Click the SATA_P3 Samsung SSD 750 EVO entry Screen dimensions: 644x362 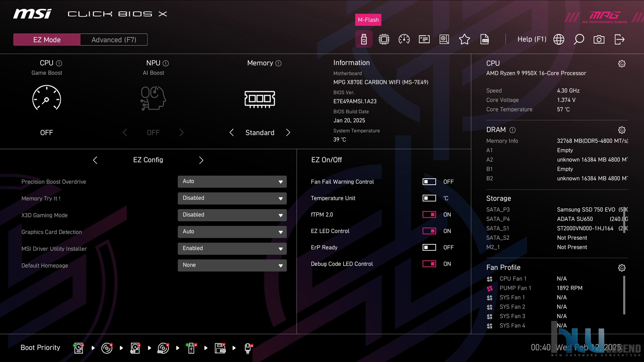(x=557, y=210)
